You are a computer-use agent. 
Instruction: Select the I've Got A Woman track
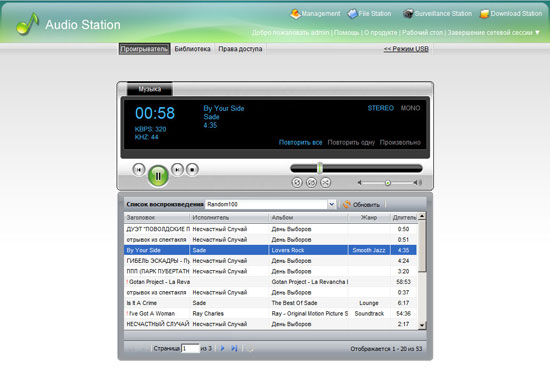click(x=270, y=313)
